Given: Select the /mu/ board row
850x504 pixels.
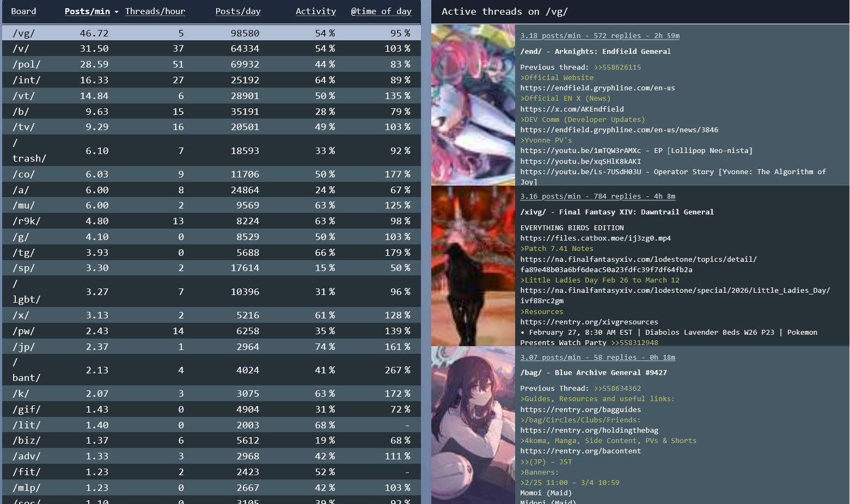Looking at the screenshot, I should [211, 205].
